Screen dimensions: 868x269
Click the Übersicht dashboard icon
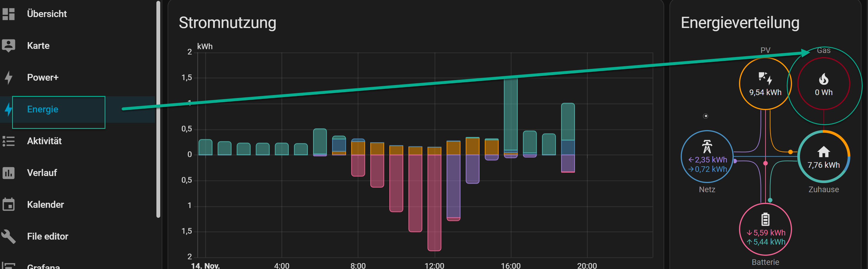9,14
